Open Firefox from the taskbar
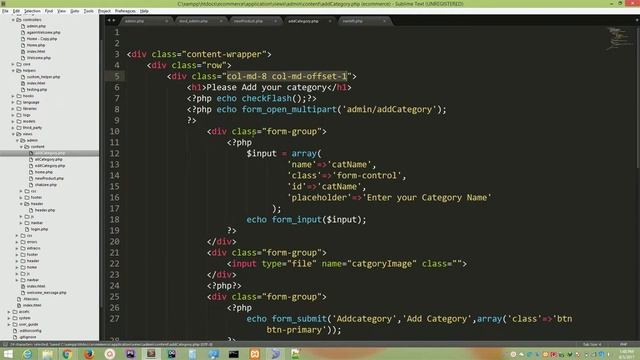The width and height of the screenshot is (640, 360). [89, 354]
